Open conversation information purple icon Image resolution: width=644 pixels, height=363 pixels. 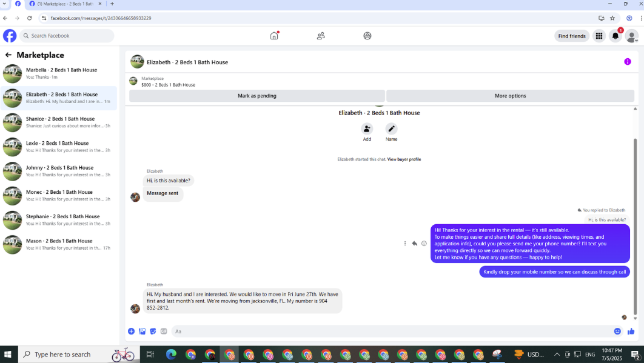click(627, 62)
